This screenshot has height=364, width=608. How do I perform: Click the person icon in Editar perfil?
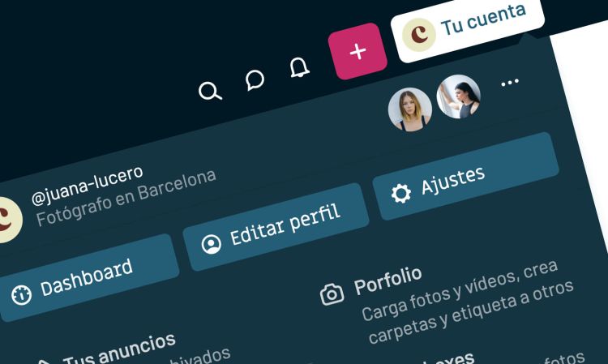click(212, 244)
